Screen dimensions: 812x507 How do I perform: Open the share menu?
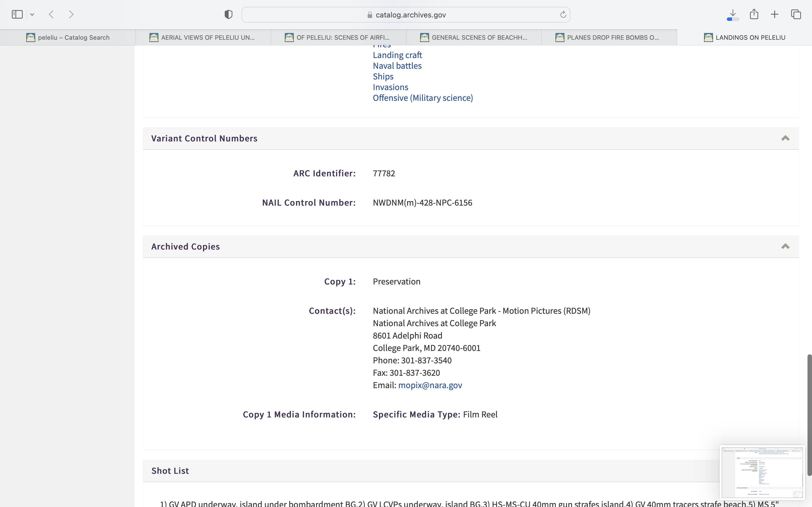pyautogui.click(x=754, y=14)
